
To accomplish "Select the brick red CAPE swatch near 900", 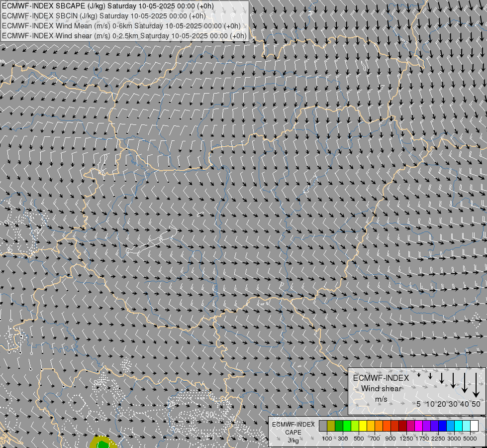I will coord(395,426).
